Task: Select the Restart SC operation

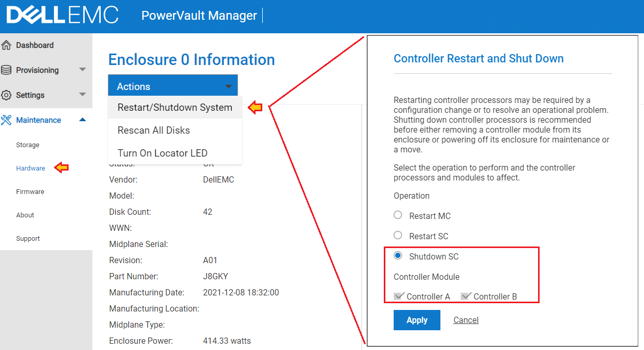Action: coord(397,235)
